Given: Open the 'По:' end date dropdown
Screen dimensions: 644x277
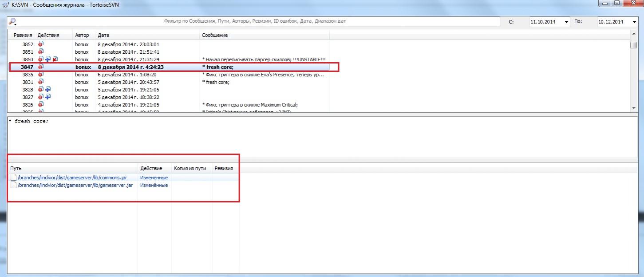Looking at the screenshot, I should pyautogui.click(x=634, y=22).
